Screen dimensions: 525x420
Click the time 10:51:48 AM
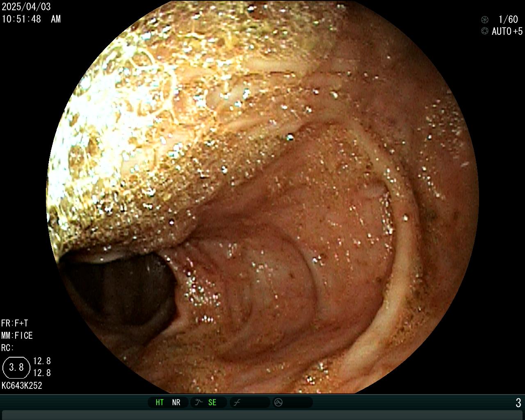click(x=31, y=19)
